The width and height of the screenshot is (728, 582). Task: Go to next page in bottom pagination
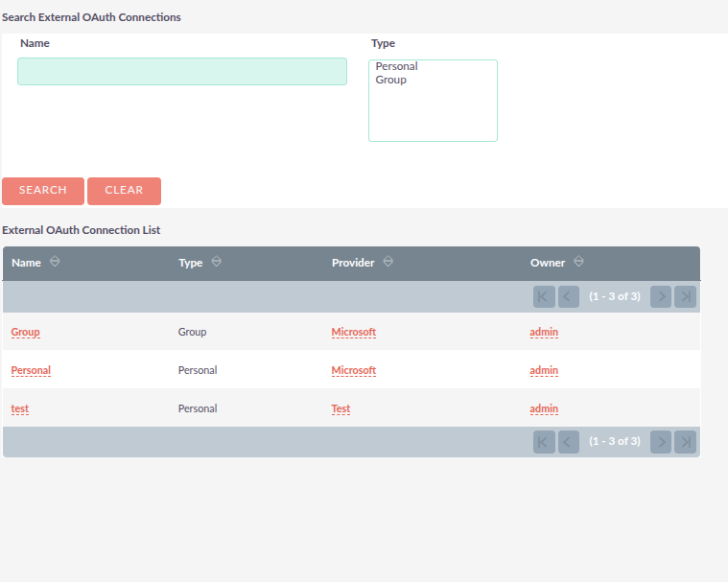pyautogui.click(x=661, y=441)
